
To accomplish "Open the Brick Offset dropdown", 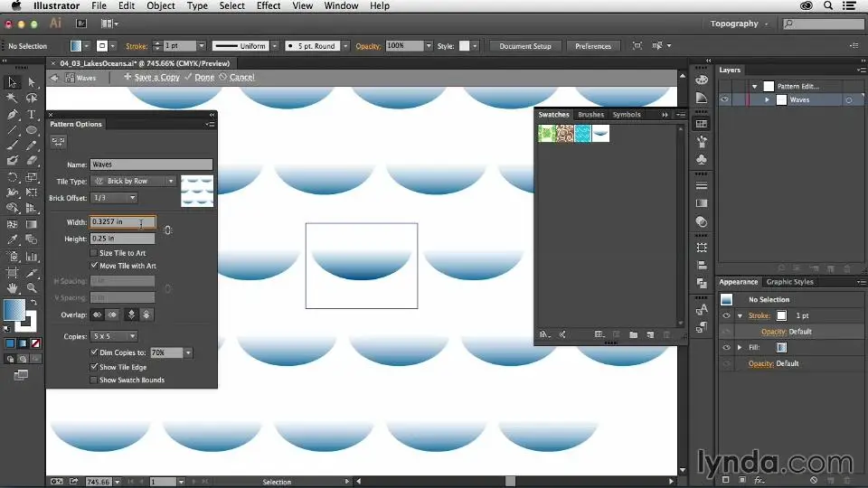I will pos(114,198).
